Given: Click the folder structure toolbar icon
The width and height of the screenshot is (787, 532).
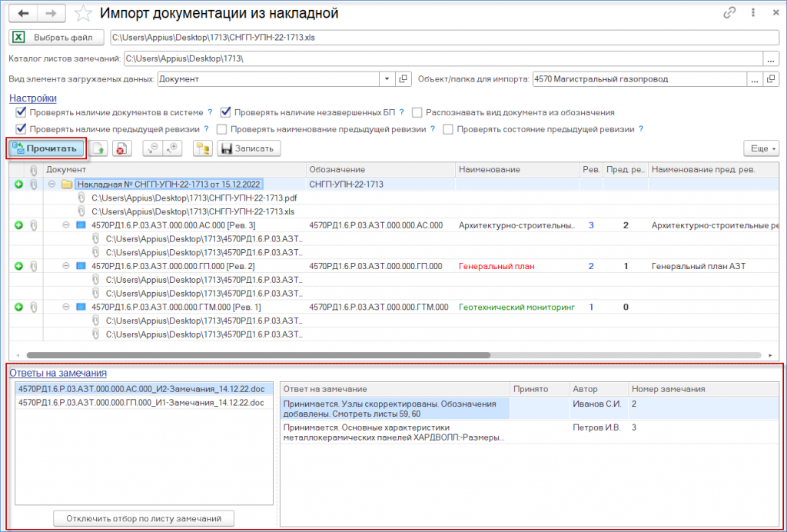Looking at the screenshot, I should pos(203,148).
